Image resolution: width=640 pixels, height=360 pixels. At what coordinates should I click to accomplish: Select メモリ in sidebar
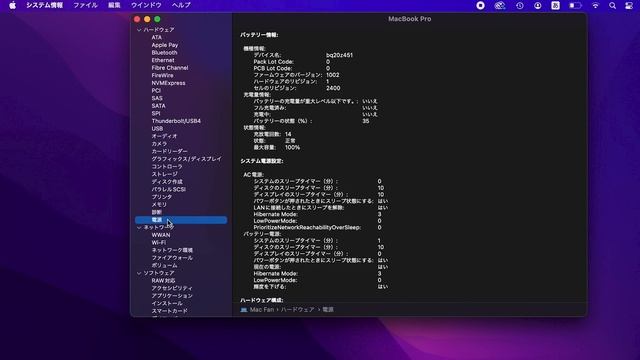(x=159, y=204)
